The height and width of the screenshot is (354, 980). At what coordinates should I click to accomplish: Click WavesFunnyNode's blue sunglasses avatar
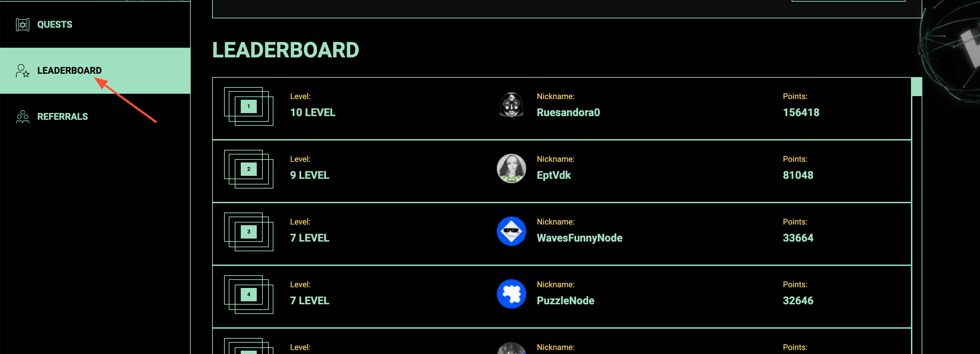click(511, 231)
